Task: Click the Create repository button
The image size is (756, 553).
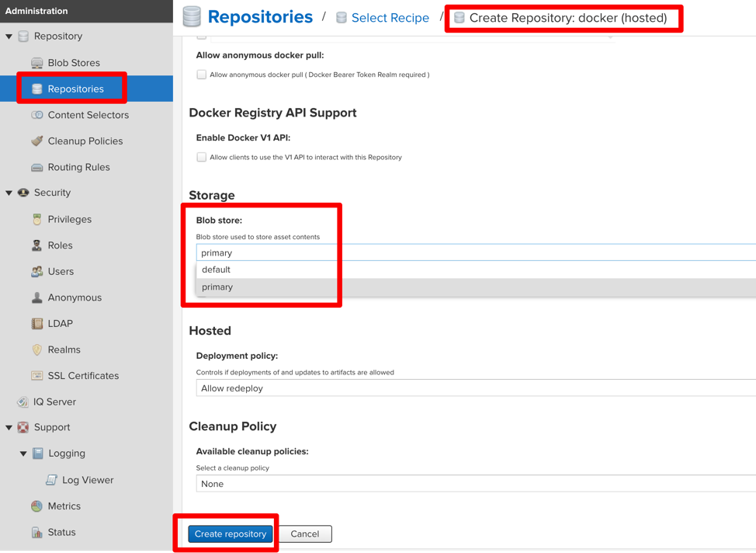Action: pos(231,534)
